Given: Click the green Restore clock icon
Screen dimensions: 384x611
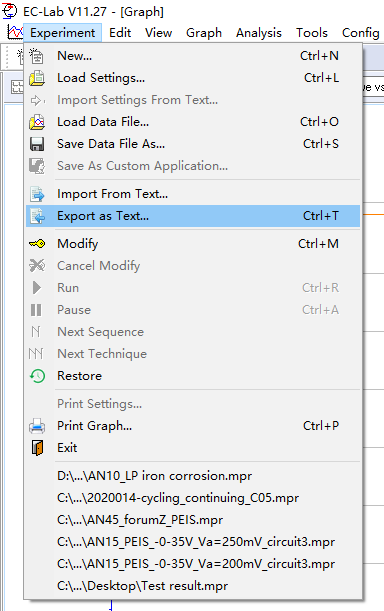Looking at the screenshot, I should tap(37, 376).
